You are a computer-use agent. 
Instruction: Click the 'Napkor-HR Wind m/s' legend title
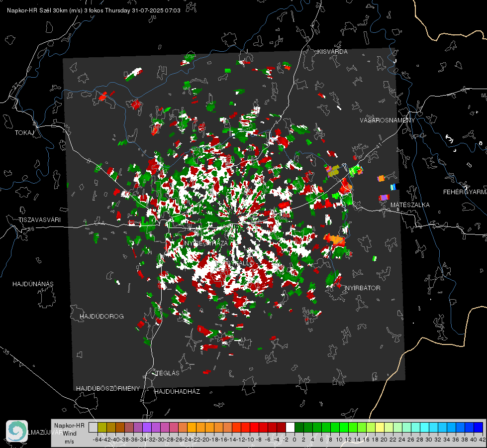69,434
